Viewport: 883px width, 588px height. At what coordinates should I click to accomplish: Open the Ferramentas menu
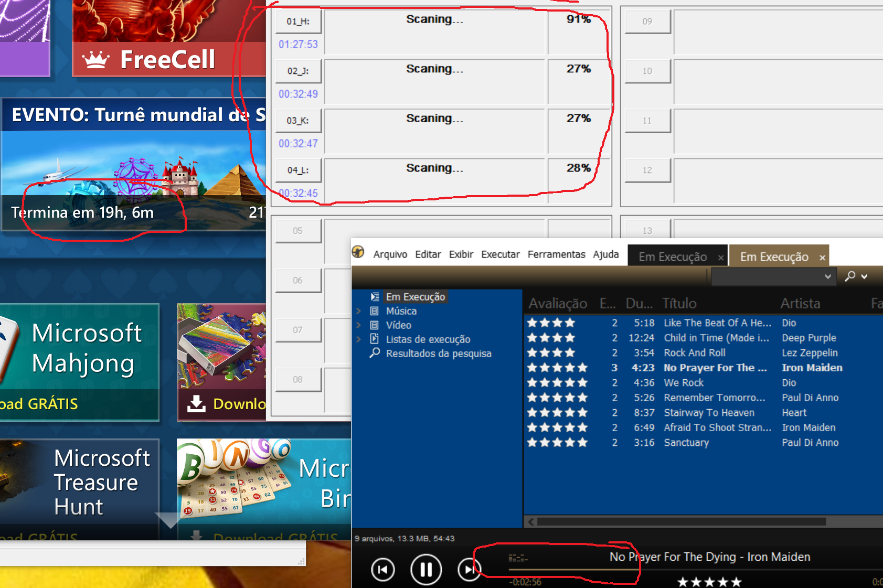[x=557, y=254]
